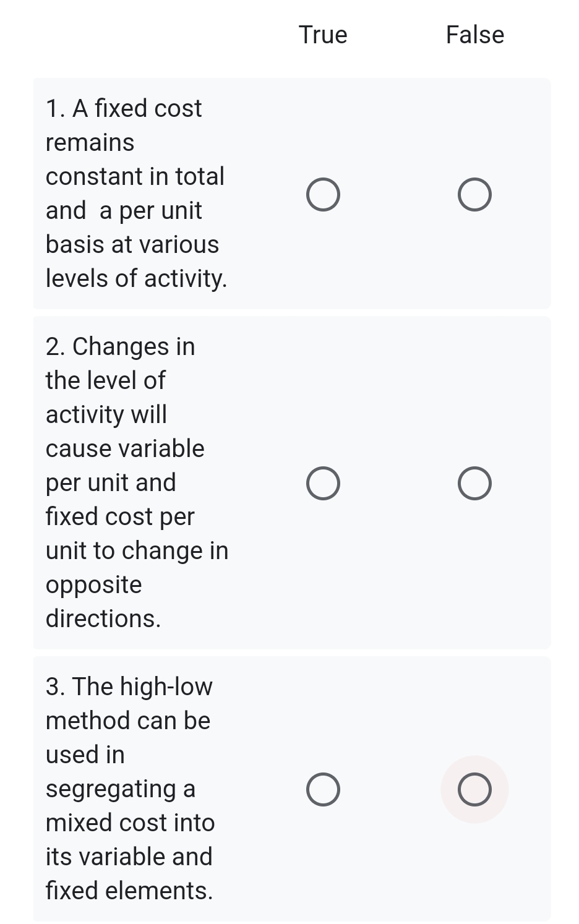Click the '1. A fixed cost' line
The height and width of the screenshot is (924, 579).
click(x=124, y=108)
